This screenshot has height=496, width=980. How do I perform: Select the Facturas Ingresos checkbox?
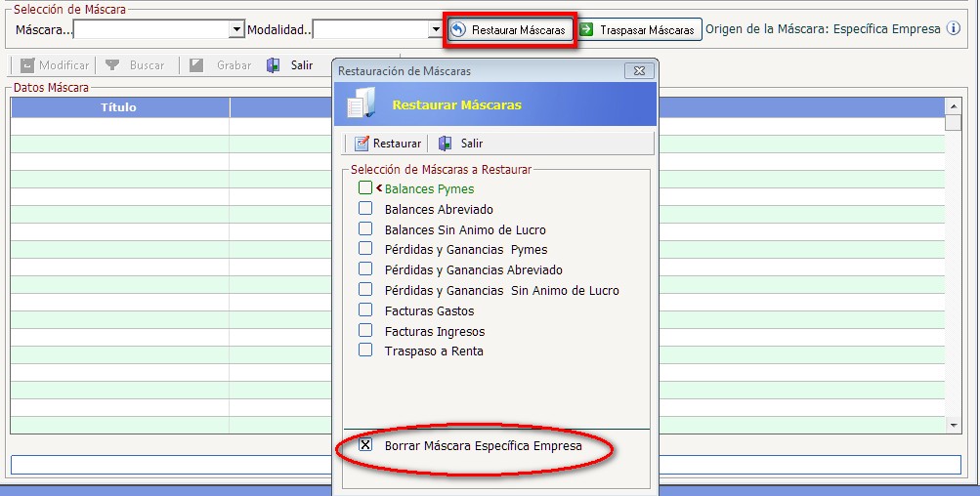pos(365,330)
